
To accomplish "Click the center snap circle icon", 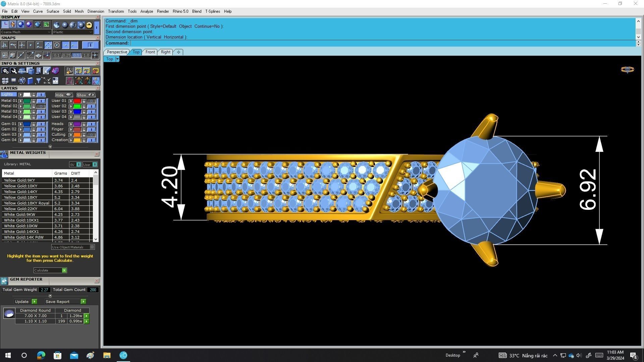I will [x=57, y=45].
